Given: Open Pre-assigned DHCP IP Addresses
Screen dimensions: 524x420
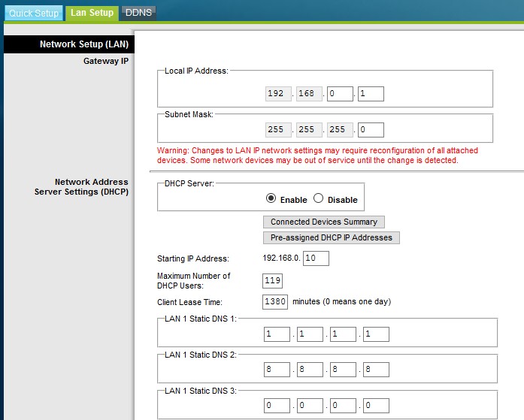Looking at the screenshot, I should click(332, 237).
